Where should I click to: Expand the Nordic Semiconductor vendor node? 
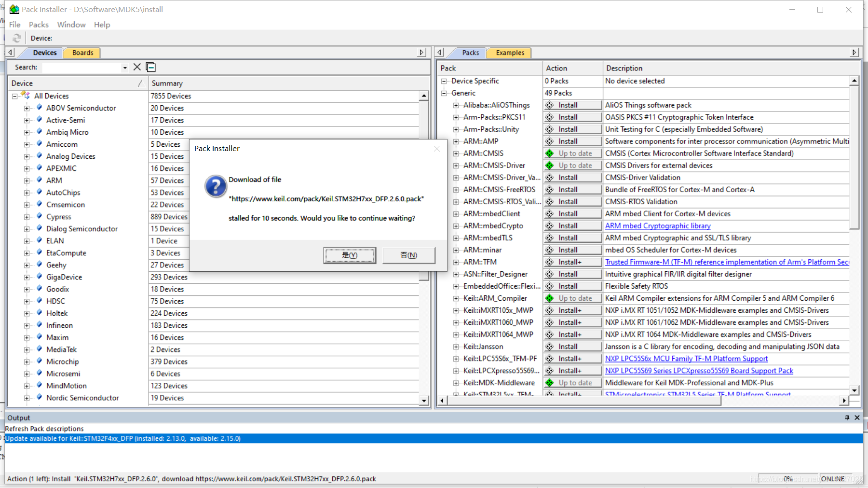(27, 398)
